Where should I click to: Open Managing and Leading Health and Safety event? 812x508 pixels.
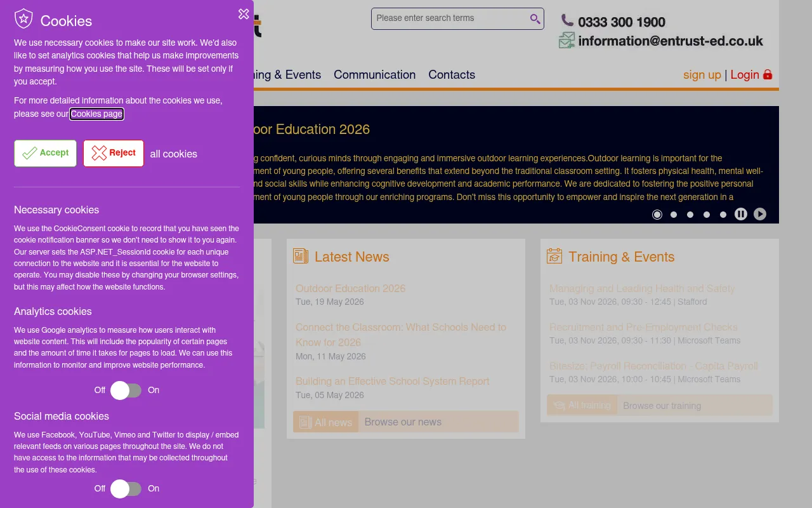click(x=642, y=288)
